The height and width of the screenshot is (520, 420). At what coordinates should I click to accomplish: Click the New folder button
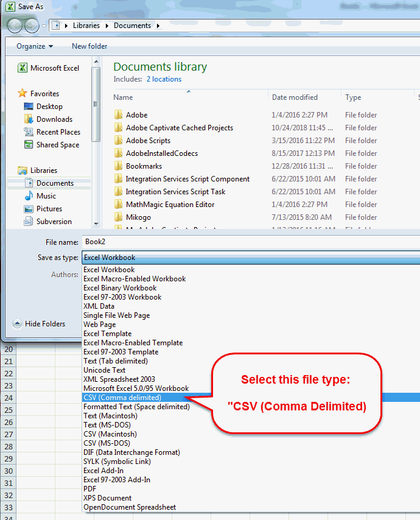coord(89,46)
